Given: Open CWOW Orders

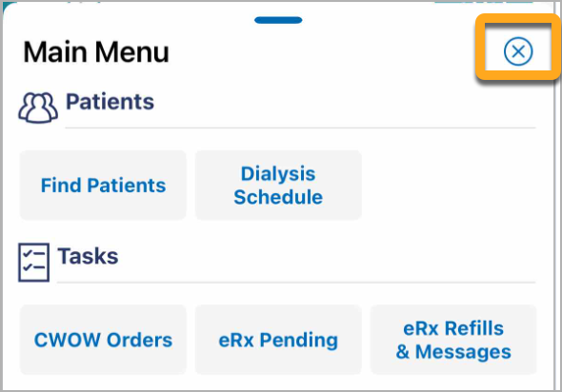Looking at the screenshot, I should click(103, 340).
